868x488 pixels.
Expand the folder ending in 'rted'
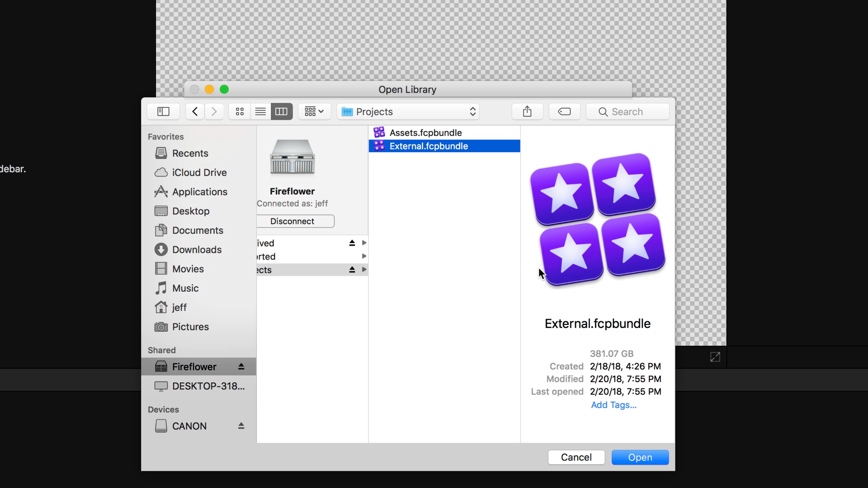click(x=364, y=256)
